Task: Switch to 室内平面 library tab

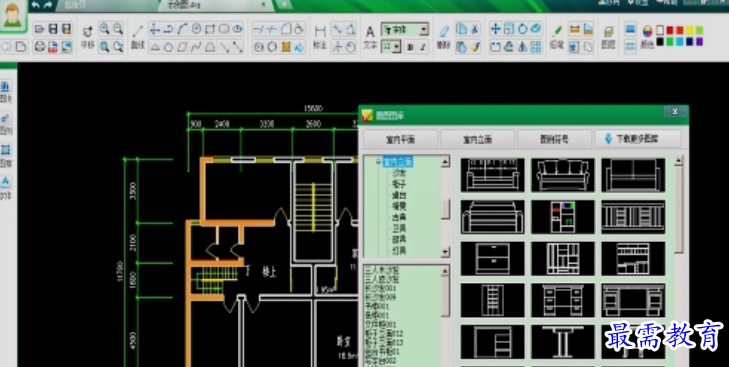Action: pos(400,139)
